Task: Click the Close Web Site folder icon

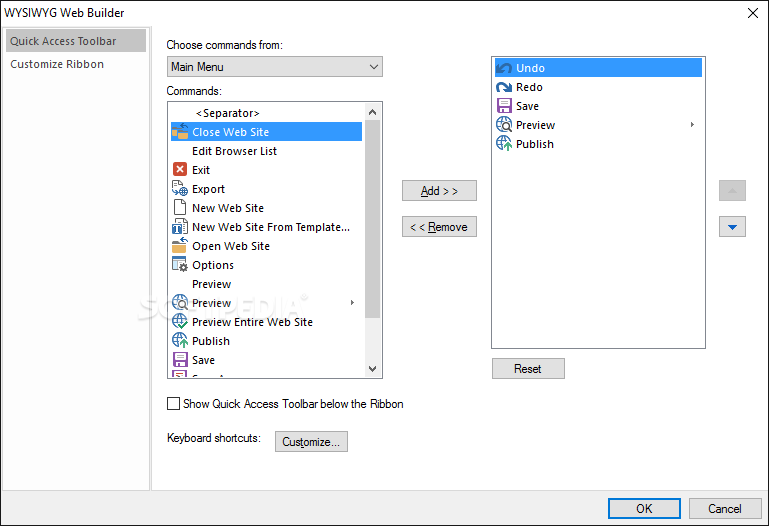Action: [180, 132]
